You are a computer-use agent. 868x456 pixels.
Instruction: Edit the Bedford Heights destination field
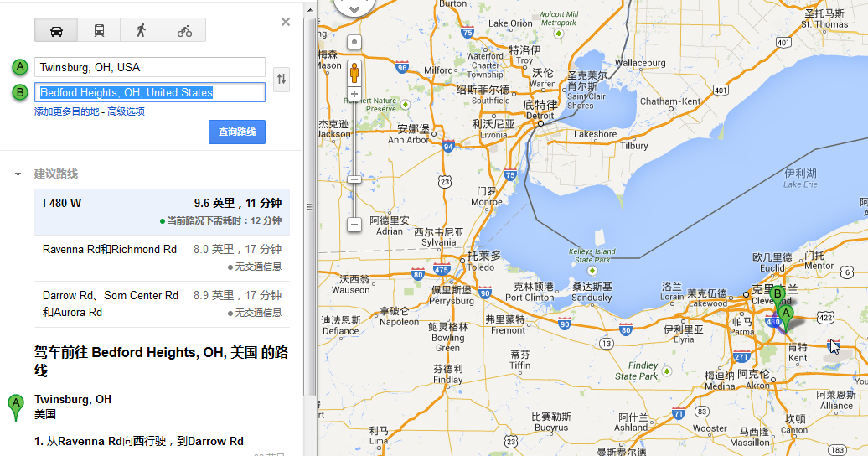(149, 92)
